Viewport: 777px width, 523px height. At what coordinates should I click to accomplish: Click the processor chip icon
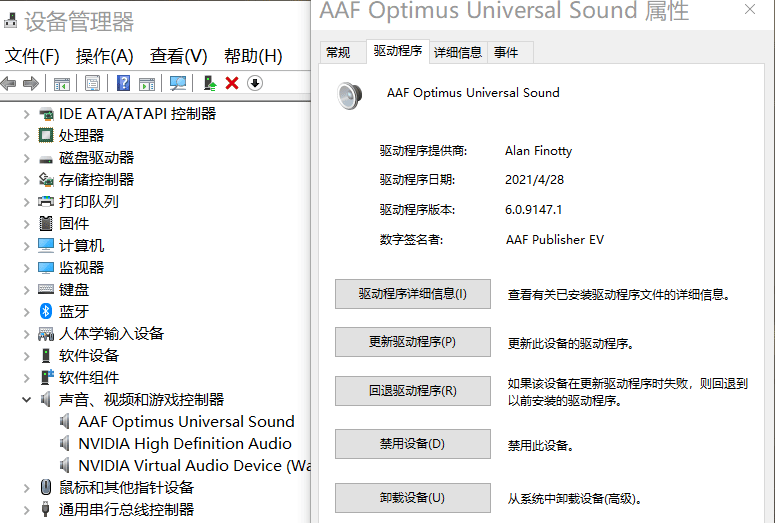[x=46, y=135]
